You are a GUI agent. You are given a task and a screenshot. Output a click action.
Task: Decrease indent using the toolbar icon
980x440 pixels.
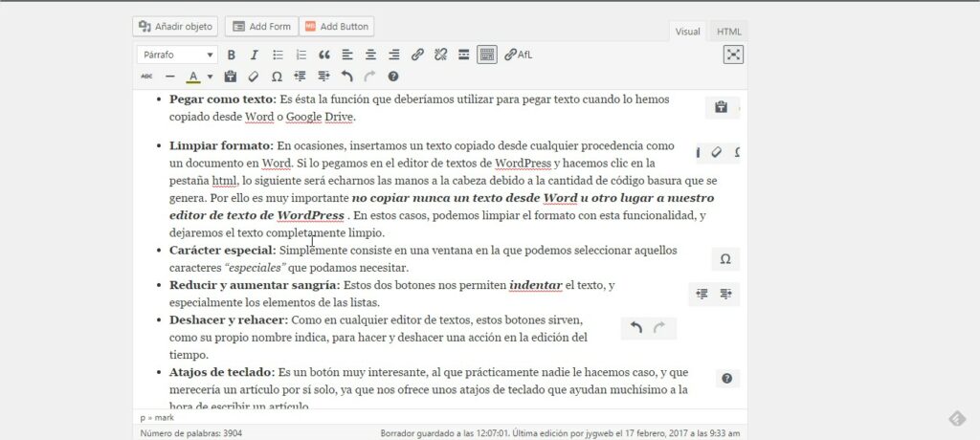point(300,77)
